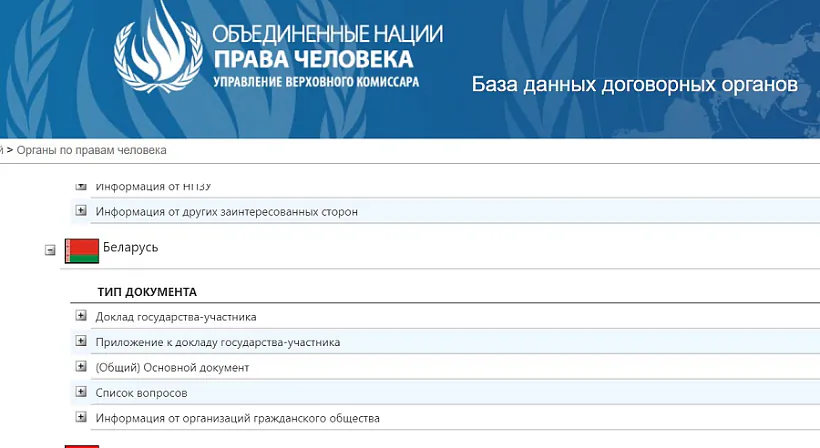Screen dimensions: 820x448
Task: Open 'База данных договорных органов' header title
Action: (634, 84)
